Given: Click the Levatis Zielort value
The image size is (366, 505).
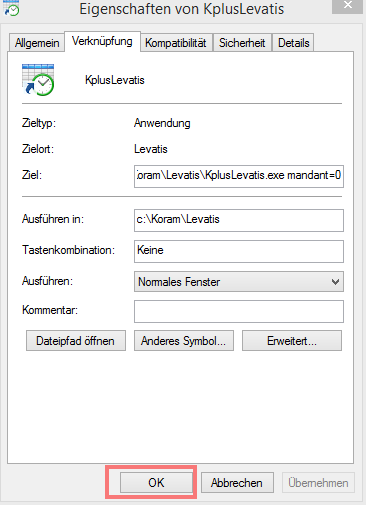Looking at the screenshot, I should (x=151, y=149).
